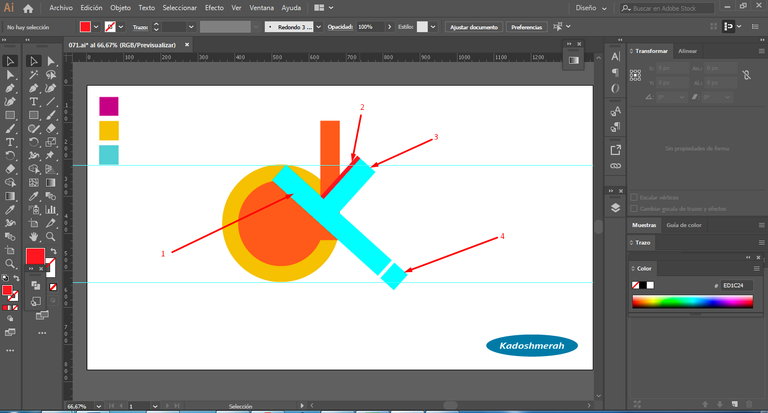Open the Estilo graphic style dropdown

tap(433, 27)
